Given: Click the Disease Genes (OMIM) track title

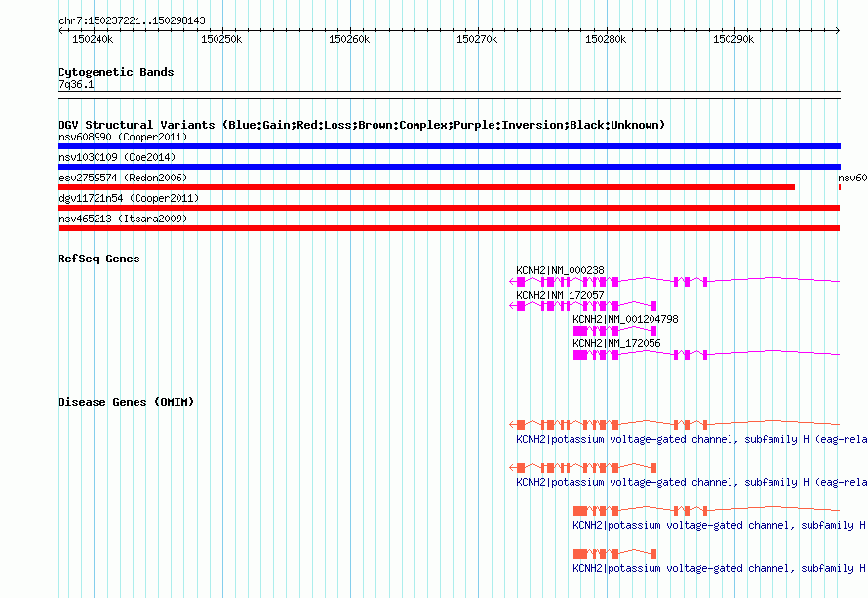Looking at the screenshot, I should 126,402.
